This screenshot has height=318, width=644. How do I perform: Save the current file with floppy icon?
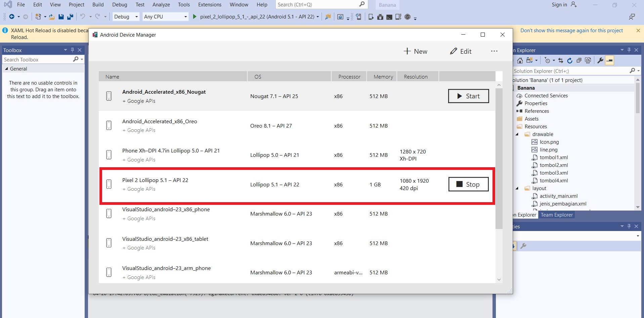[61, 17]
